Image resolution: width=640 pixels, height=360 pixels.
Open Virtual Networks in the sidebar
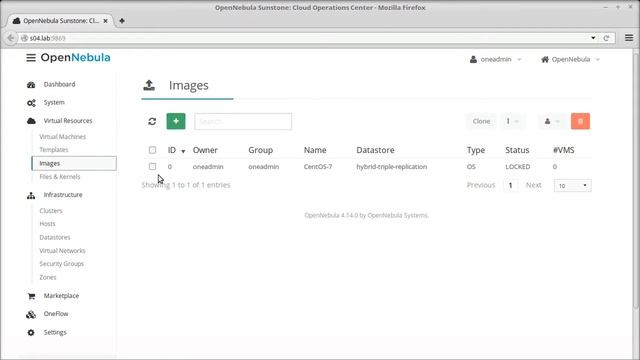click(62, 251)
